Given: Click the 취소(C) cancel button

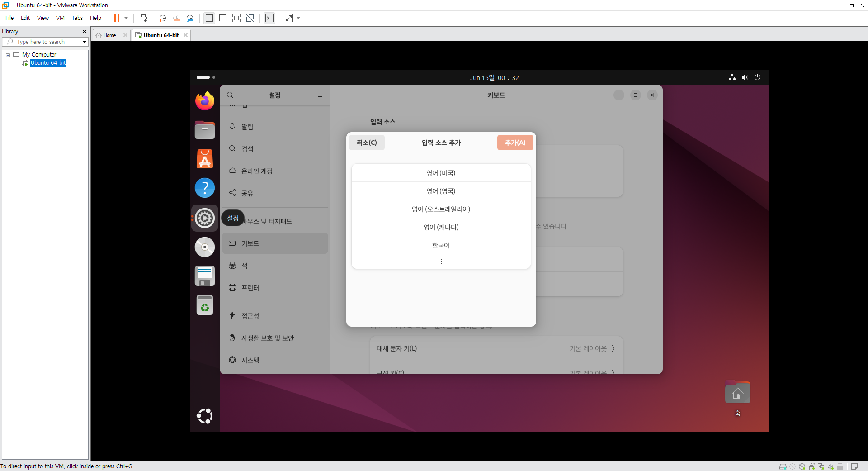Looking at the screenshot, I should pyautogui.click(x=367, y=143).
